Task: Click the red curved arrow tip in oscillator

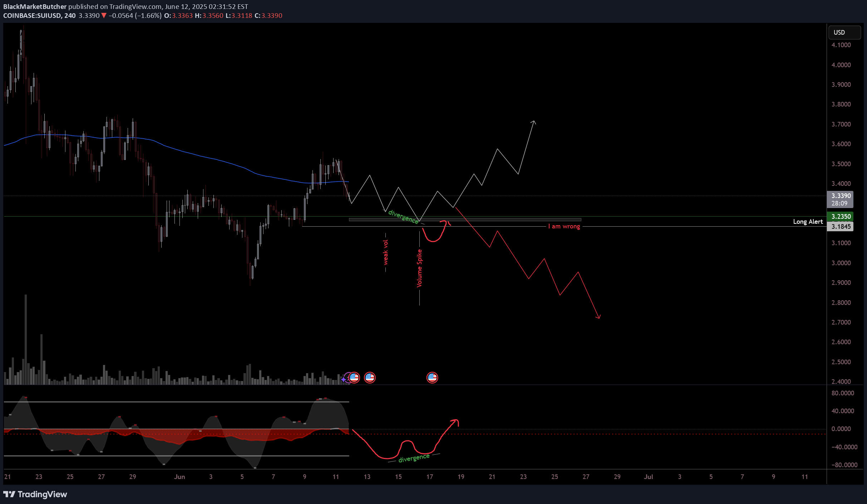Action: pyautogui.click(x=456, y=421)
